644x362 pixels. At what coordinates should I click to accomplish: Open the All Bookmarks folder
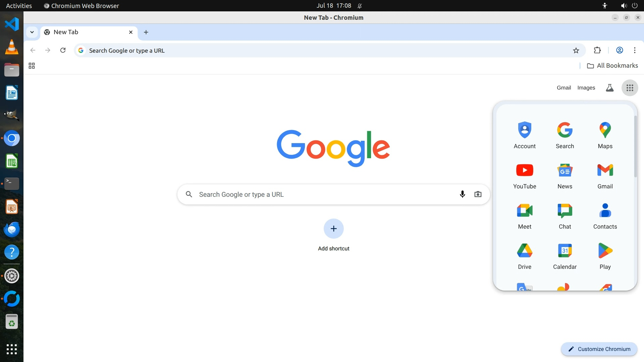612,66
